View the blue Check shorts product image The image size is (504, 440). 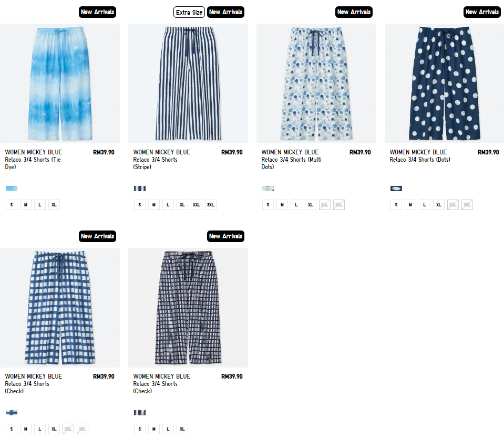pos(60,308)
